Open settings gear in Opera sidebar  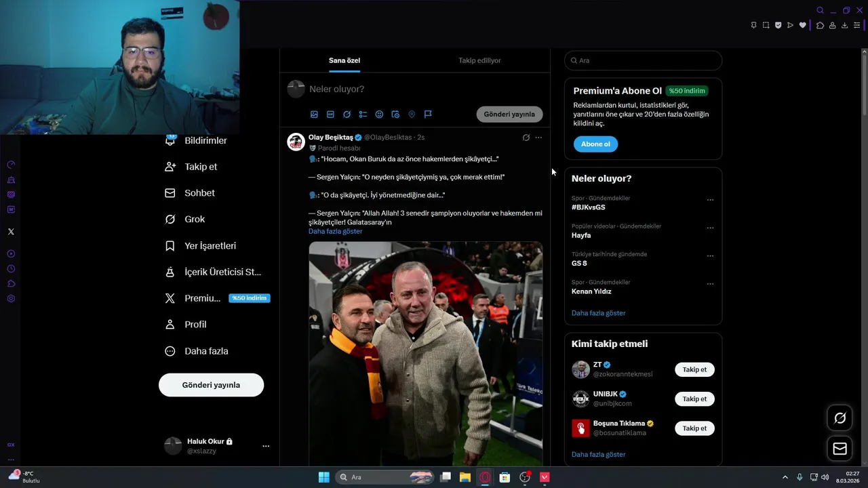click(11, 299)
